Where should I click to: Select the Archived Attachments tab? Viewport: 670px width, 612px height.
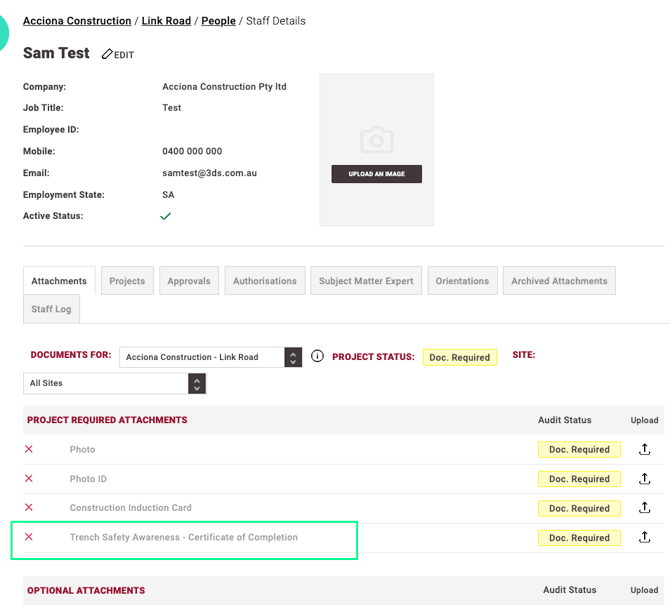click(x=559, y=281)
